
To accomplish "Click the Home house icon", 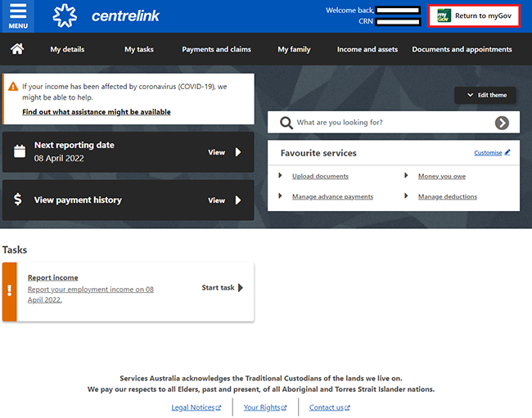I will (16, 49).
